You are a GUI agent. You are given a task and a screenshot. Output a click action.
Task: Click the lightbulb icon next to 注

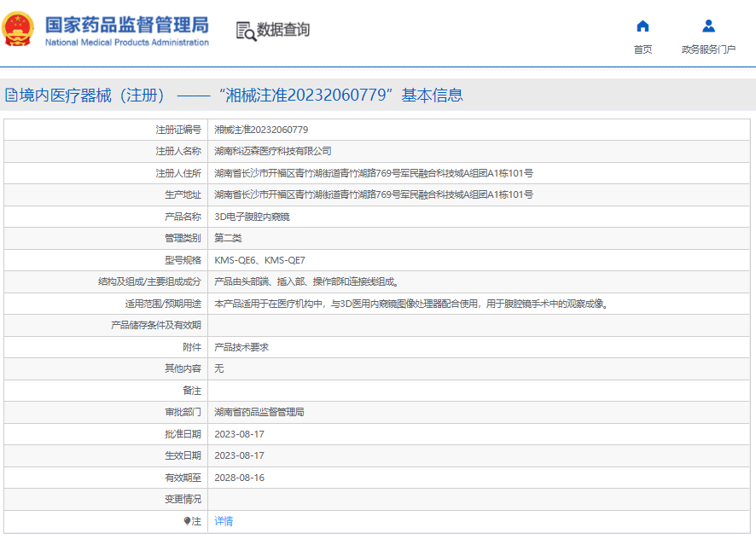click(x=187, y=521)
